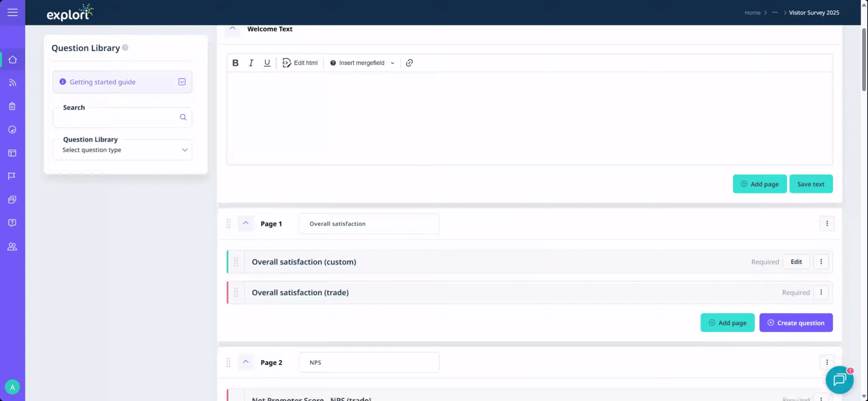The height and width of the screenshot is (401, 868).
Task: Click the home icon in the sidebar
Action: click(x=13, y=59)
